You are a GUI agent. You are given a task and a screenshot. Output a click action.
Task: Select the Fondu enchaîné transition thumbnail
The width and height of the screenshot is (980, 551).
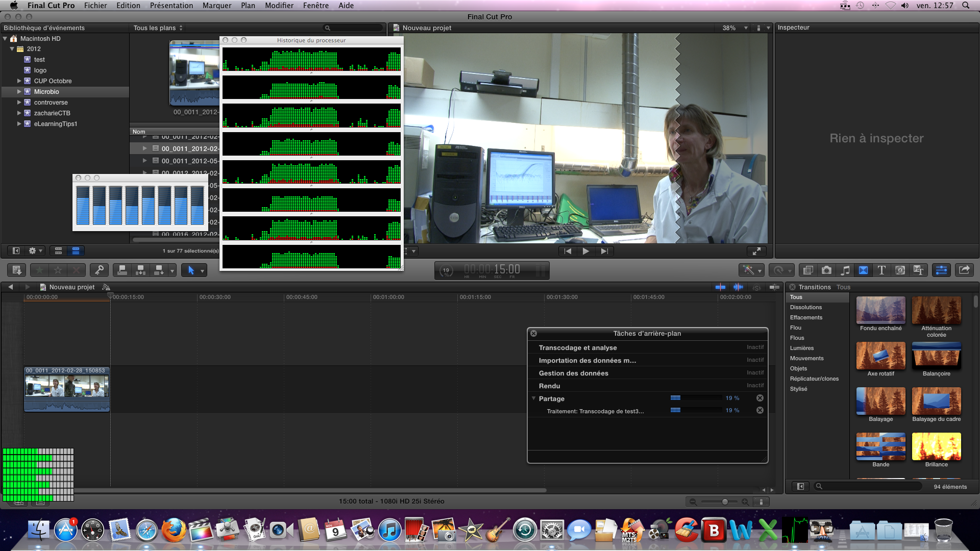[x=880, y=310]
